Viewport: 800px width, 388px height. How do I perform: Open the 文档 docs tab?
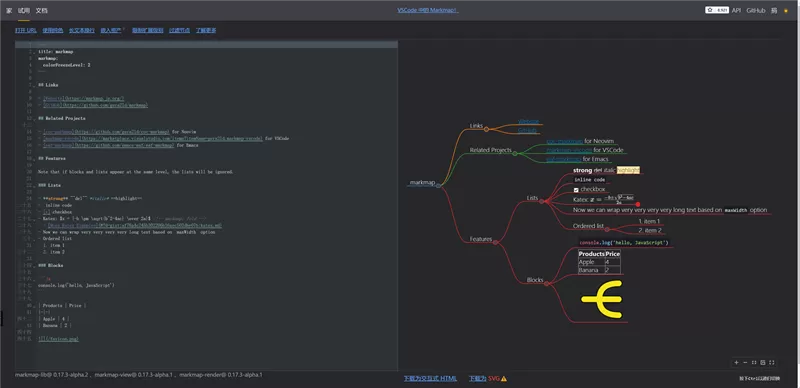pyautogui.click(x=41, y=11)
